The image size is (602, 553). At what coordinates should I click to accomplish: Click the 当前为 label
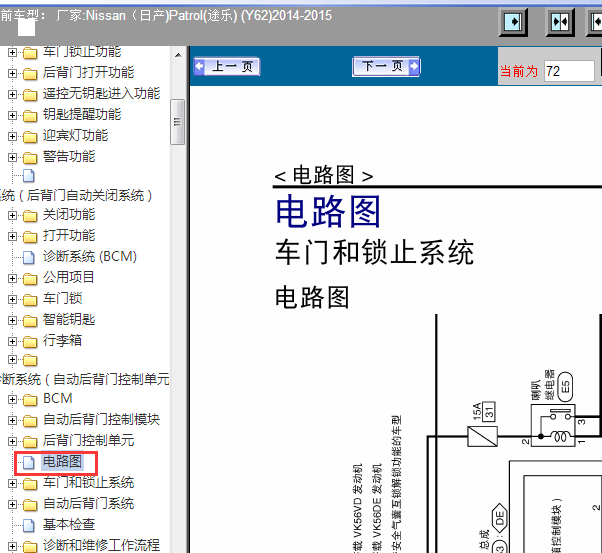[519, 71]
